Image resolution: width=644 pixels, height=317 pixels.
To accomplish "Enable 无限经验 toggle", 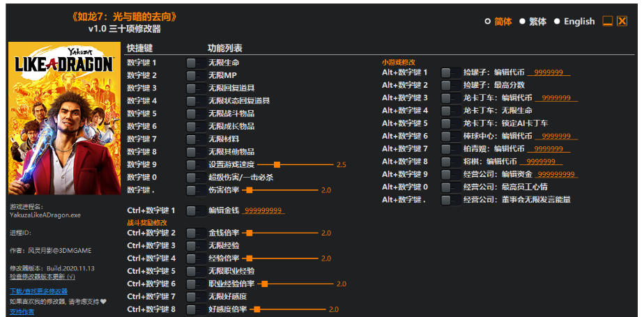I will point(195,245).
